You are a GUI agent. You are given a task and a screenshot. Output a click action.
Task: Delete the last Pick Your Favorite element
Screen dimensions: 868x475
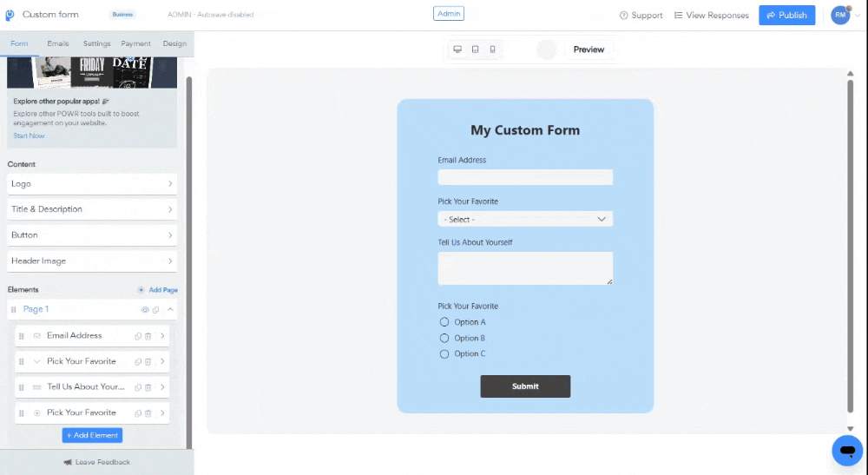point(148,413)
